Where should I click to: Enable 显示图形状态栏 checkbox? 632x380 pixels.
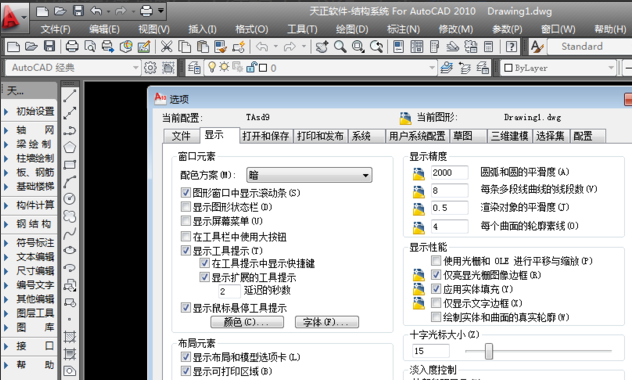(186, 207)
